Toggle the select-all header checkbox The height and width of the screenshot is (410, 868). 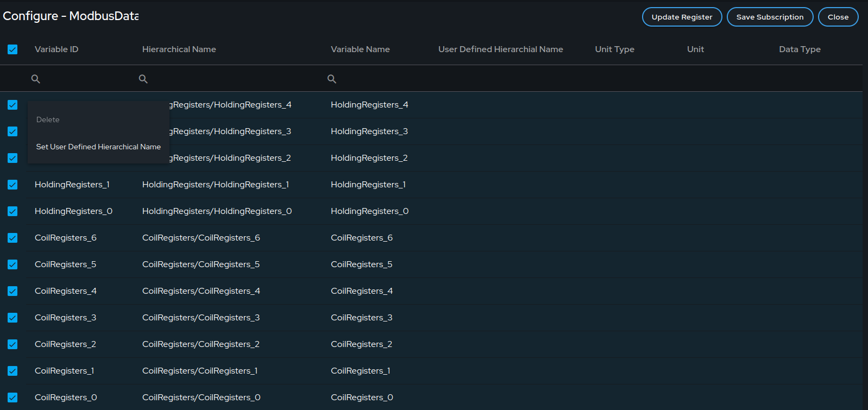pyautogui.click(x=12, y=49)
